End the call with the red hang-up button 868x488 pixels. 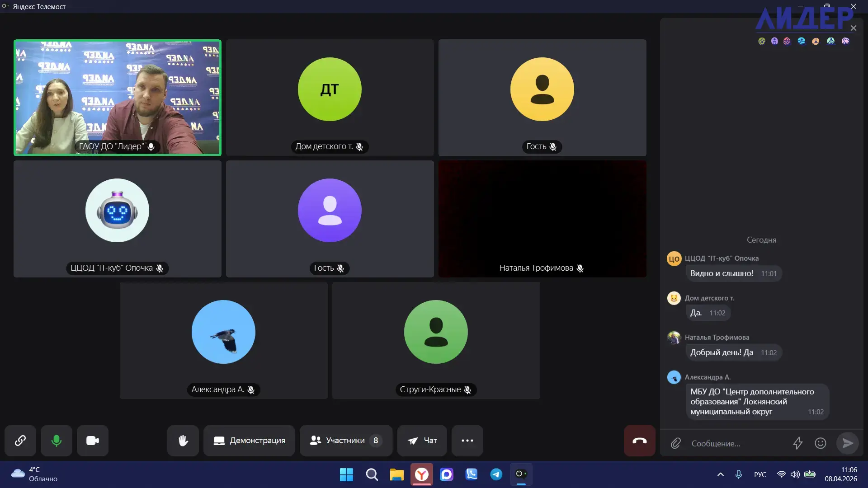pyautogui.click(x=639, y=441)
